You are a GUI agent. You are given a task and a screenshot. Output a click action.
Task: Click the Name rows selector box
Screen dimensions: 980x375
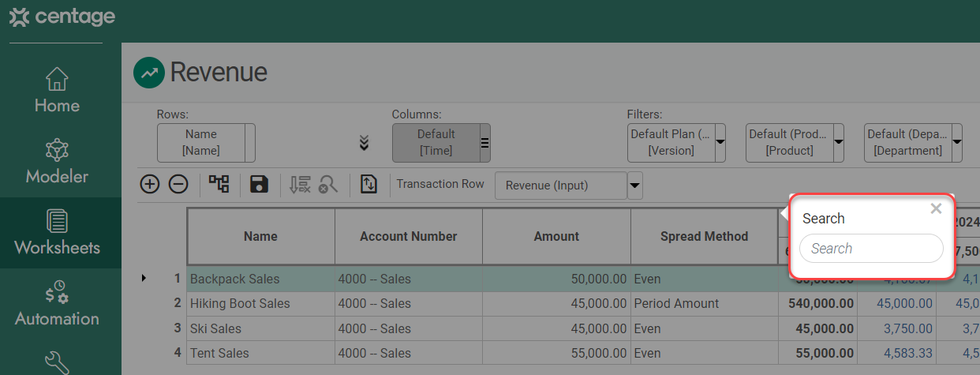coord(205,143)
